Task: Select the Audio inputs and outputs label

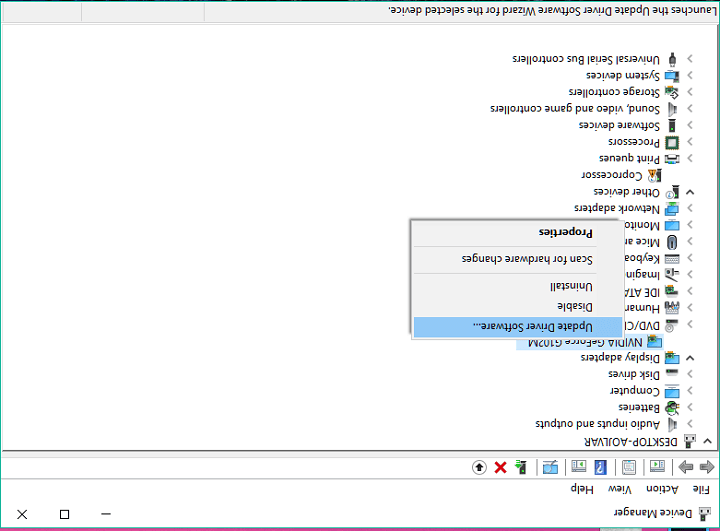Action: [597, 424]
